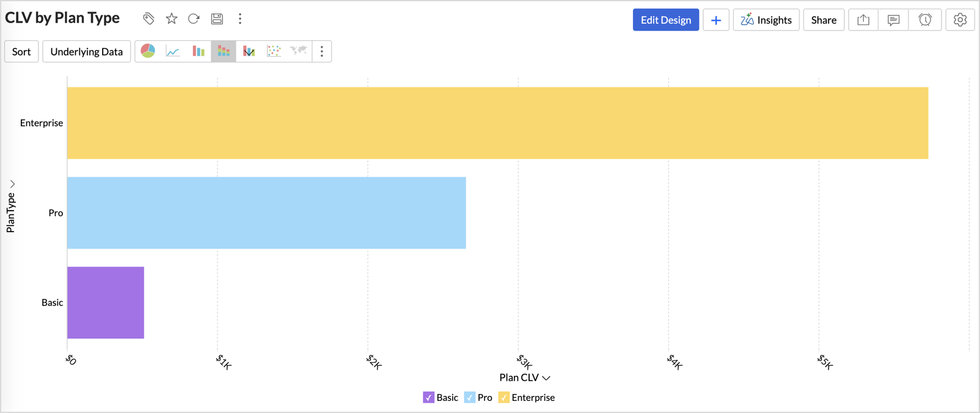View Underlying Data
Screen dimensions: 980x413
click(86, 51)
